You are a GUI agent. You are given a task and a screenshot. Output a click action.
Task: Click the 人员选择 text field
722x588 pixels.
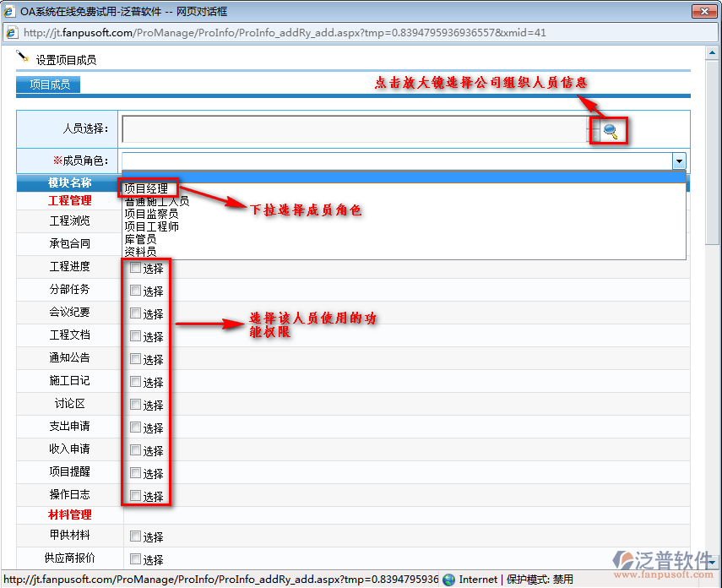point(355,129)
